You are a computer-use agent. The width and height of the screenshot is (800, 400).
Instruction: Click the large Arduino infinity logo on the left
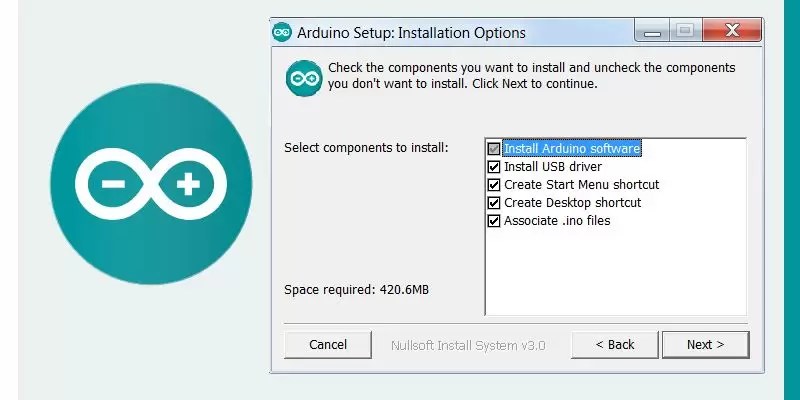(151, 184)
